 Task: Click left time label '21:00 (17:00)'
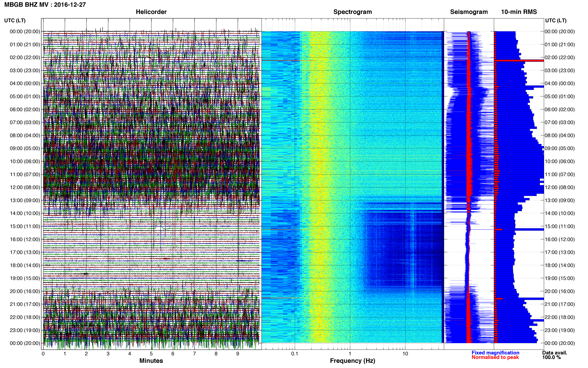[25, 304]
